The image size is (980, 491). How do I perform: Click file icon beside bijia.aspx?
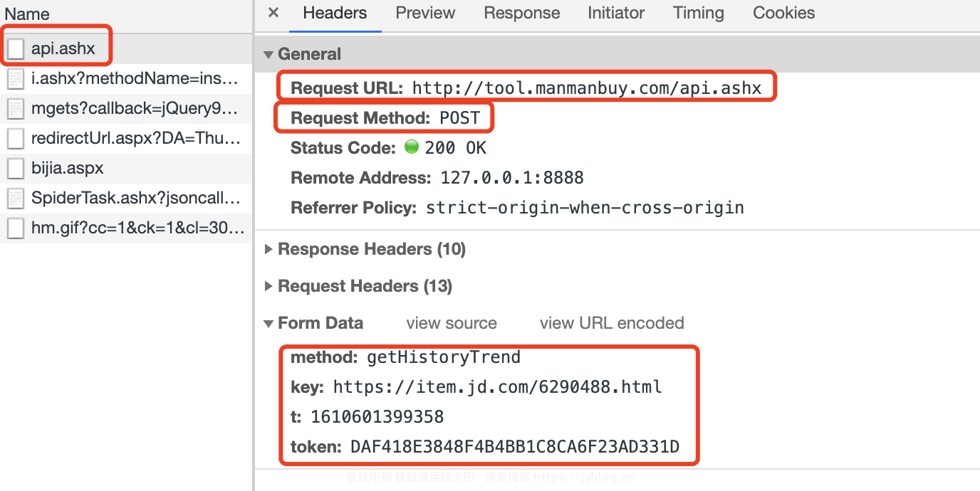pos(16,169)
